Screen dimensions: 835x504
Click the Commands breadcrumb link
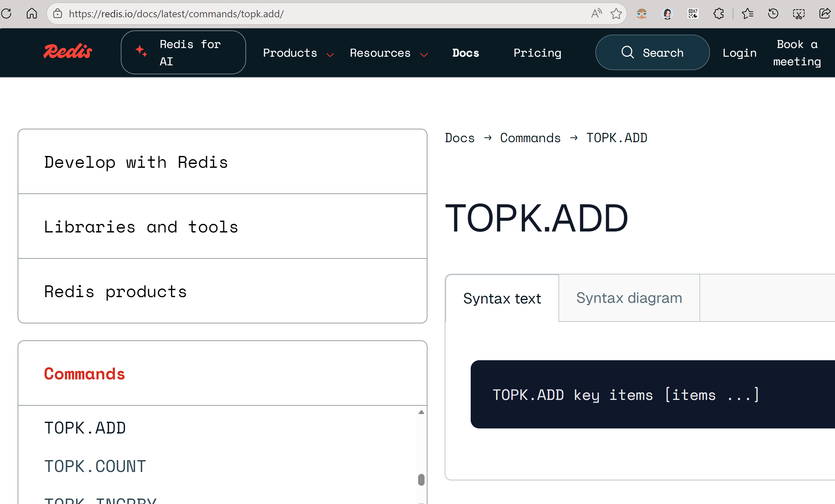pyautogui.click(x=530, y=138)
